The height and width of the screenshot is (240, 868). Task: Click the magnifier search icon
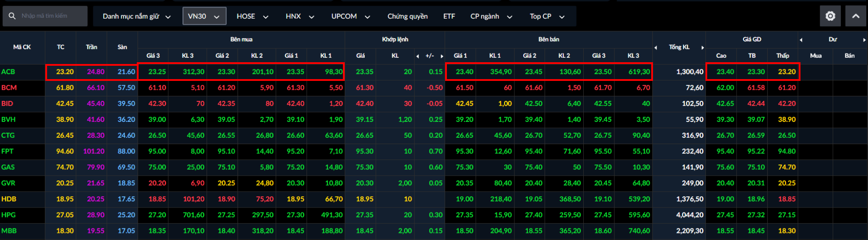[12, 16]
